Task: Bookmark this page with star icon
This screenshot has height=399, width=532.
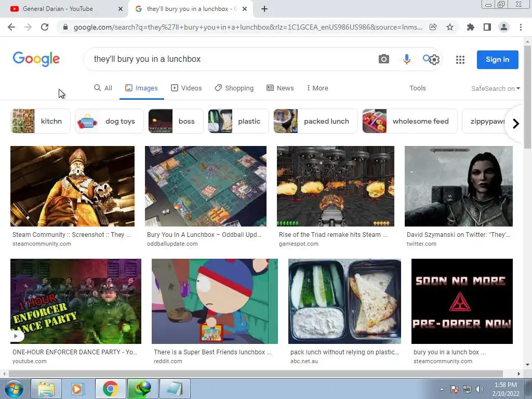Action: click(450, 27)
